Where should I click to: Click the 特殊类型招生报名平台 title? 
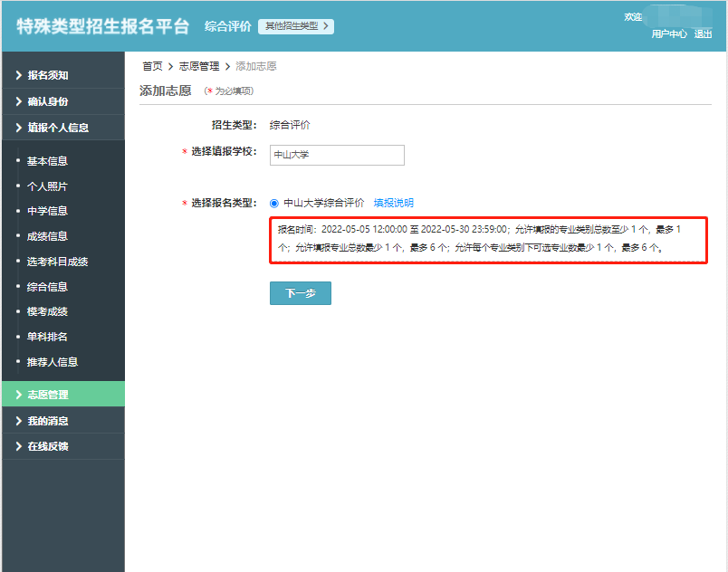103,26
